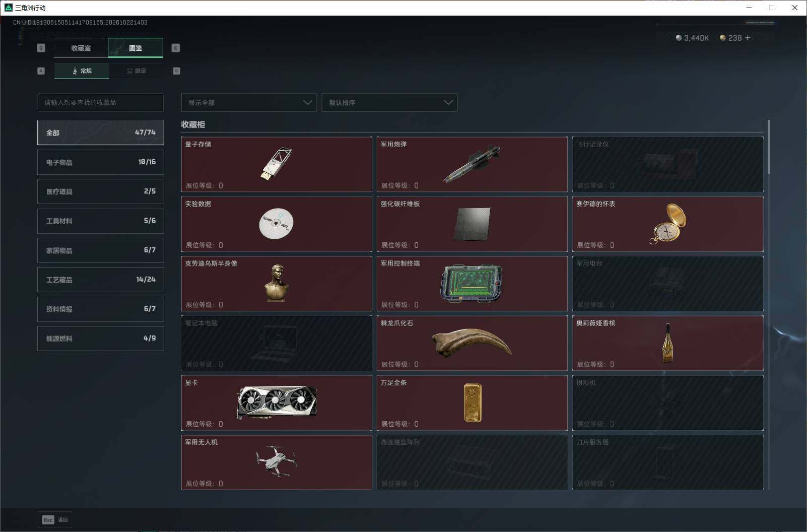Filter by 工艺藏品 category

coord(101,280)
